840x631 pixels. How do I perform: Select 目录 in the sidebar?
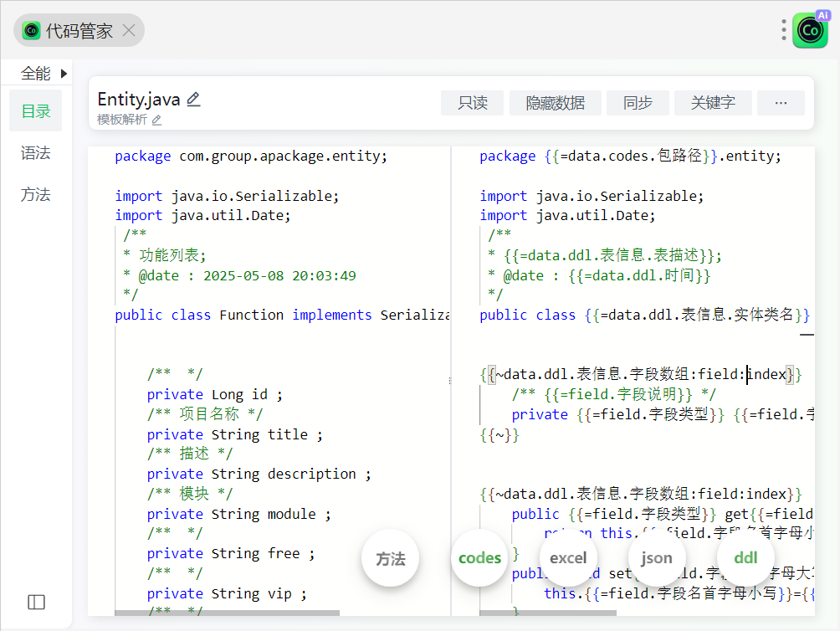pos(35,111)
